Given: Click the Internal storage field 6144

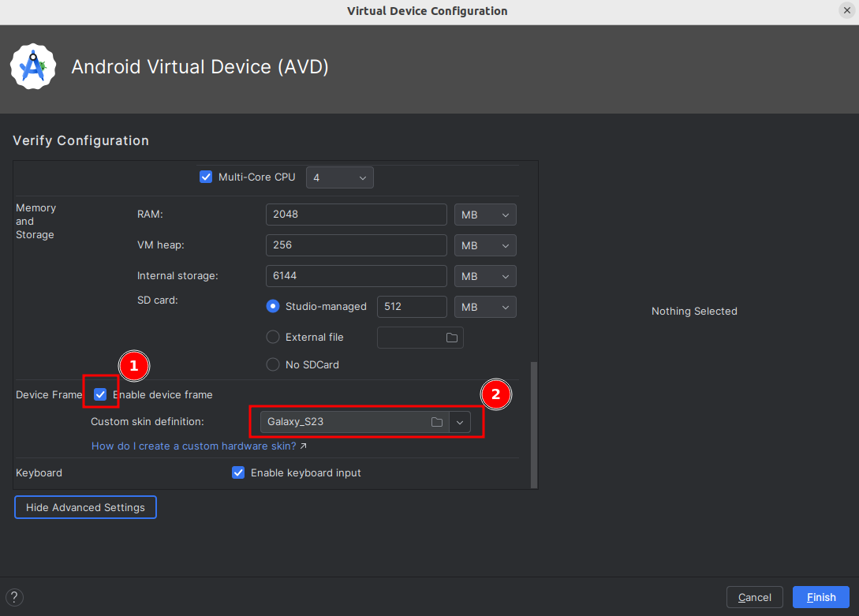Looking at the screenshot, I should pos(356,276).
